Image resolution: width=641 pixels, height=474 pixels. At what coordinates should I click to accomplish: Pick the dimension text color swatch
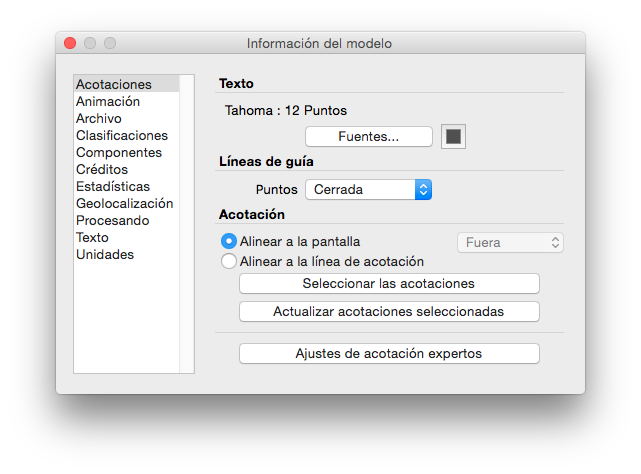pos(453,137)
